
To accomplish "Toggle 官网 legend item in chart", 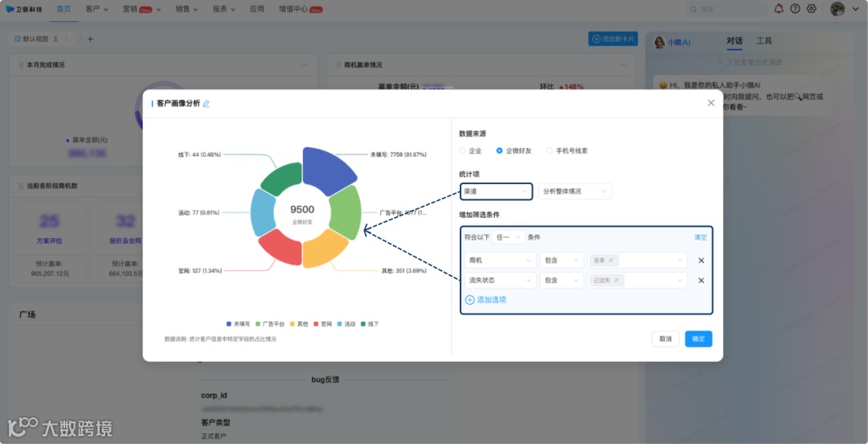I will pos(323,323).
